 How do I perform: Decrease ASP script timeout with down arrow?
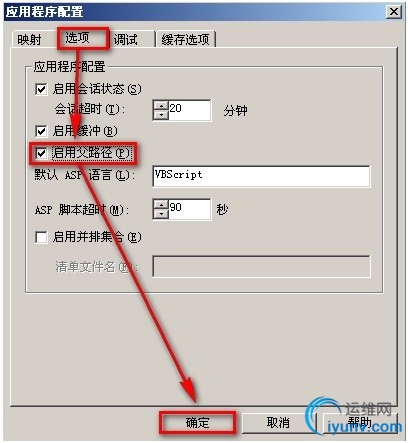pos(161,214)
